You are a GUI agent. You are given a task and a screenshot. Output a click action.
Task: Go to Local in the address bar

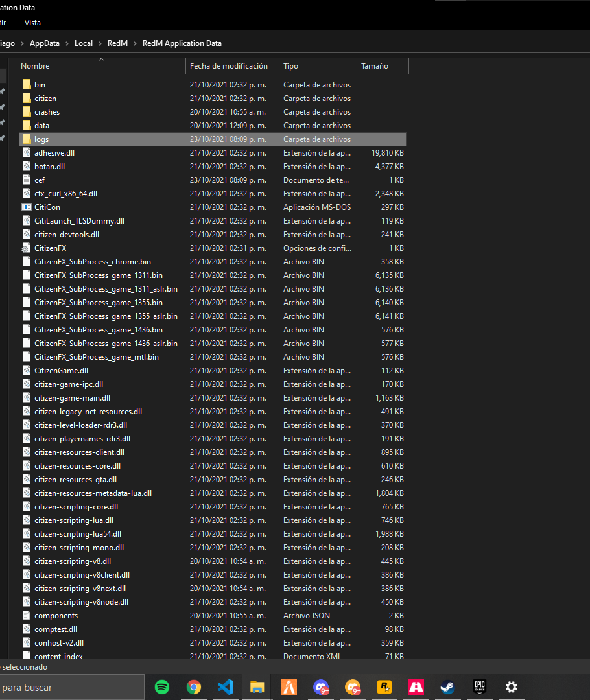pyautogui.click(x=84, y=43)
